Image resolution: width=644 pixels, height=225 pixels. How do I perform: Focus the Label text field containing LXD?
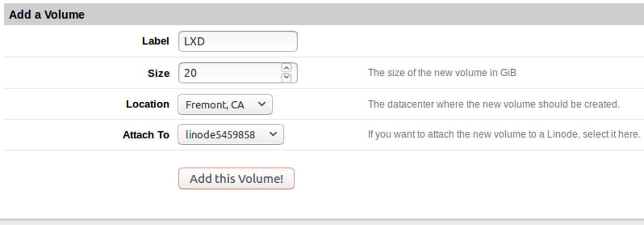pos(238,41)
